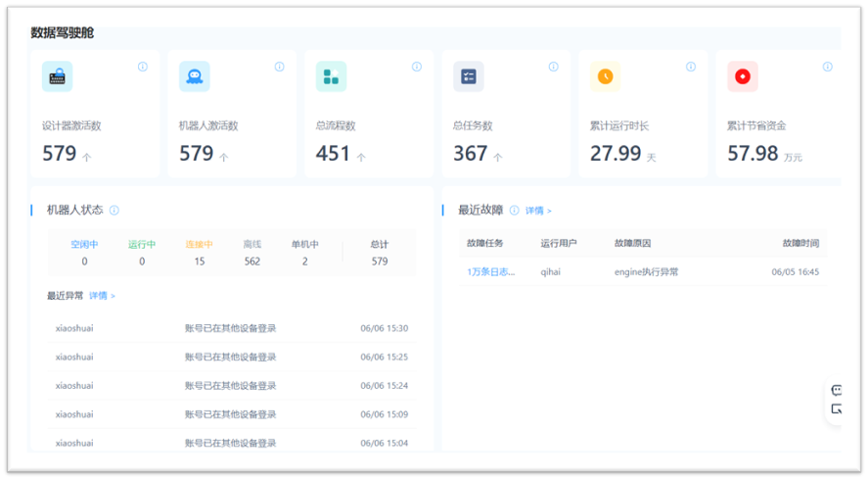Click the 设计器激活数 card icon
868x480 pixels.
(x=57, y=76)
